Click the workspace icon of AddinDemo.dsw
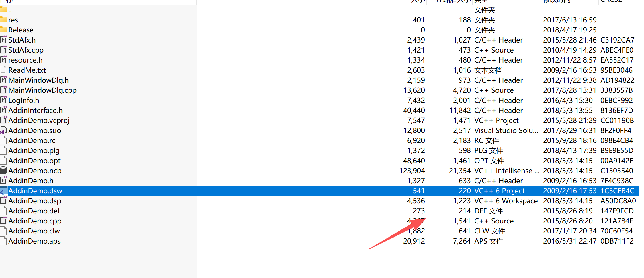This screenshot has height=278, width=644. click(x=3, y=190)
